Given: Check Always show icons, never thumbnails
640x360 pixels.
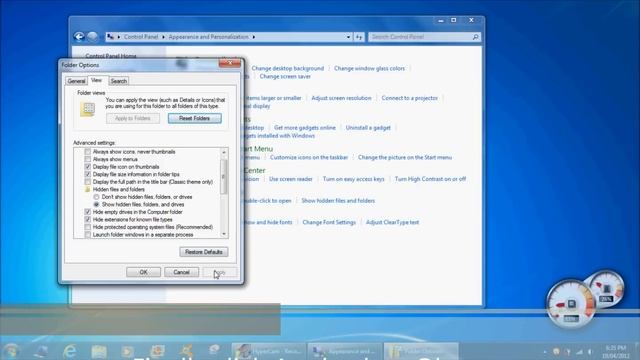Looking at the screenshot, I should 87,152.
